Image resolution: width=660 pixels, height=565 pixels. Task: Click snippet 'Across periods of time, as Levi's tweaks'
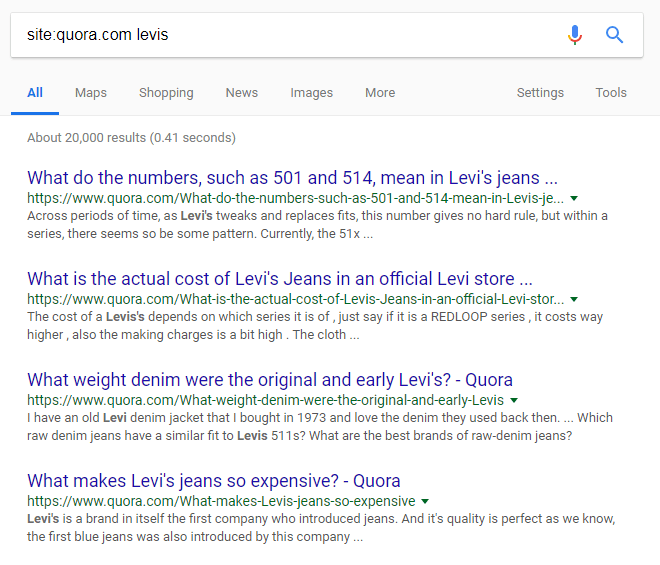(x=317, y=224)
